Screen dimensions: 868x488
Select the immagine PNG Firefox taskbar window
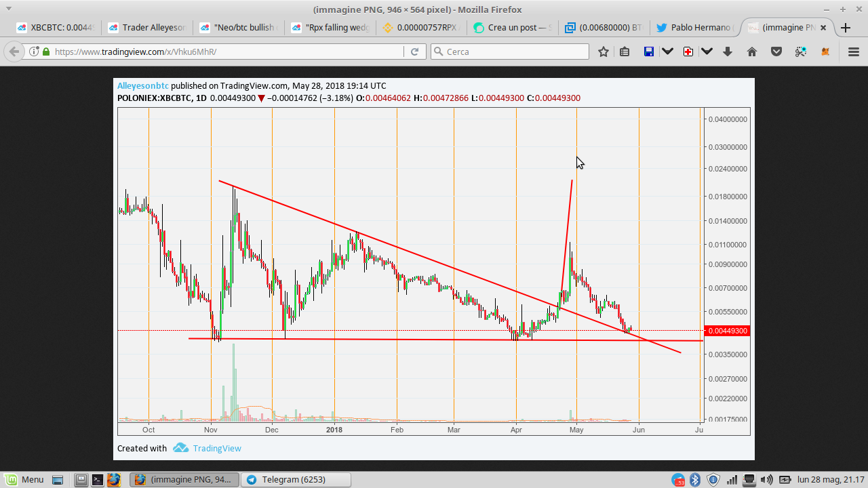[184, 480]
